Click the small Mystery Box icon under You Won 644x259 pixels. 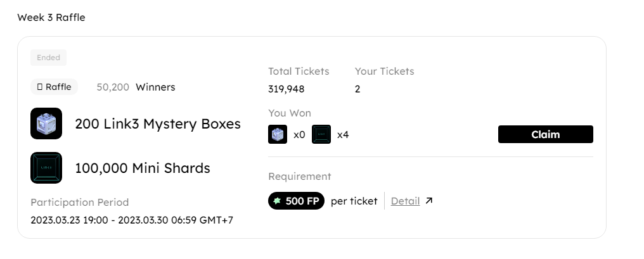coord(278,134)
